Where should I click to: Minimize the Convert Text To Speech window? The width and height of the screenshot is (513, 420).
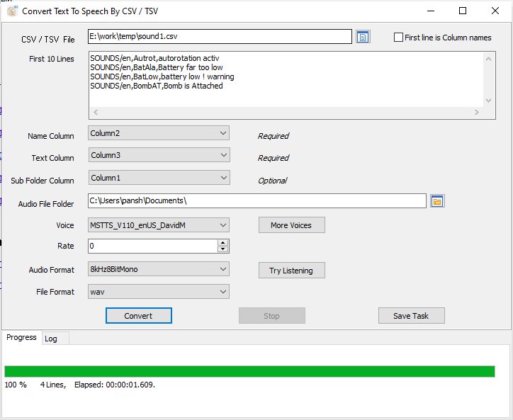[431, 11]
